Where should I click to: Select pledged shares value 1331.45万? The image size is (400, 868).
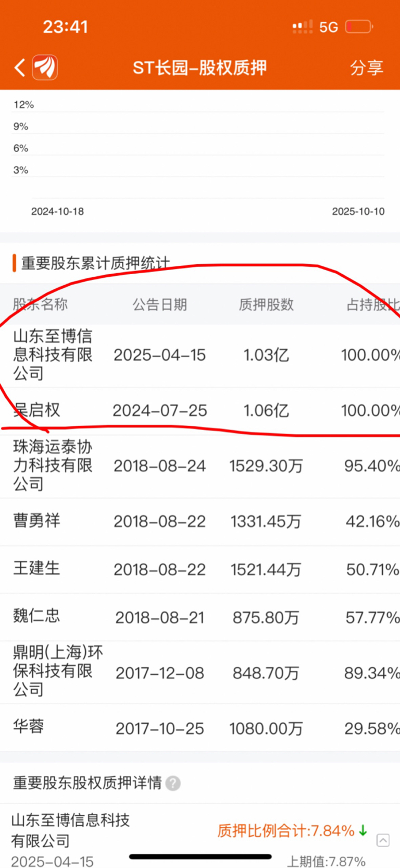coord(266,521)
